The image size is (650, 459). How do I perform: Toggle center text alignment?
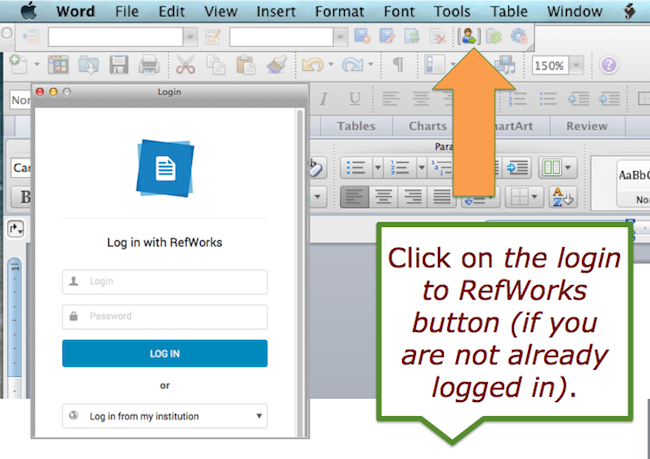(x=383, y=197)
